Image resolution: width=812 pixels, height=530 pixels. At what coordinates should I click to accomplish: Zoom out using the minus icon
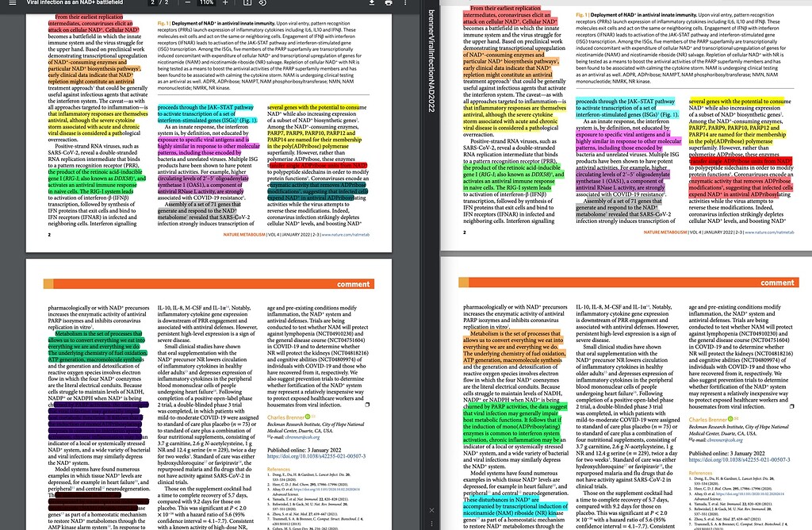pyautogui.click(x=186, y=4)
